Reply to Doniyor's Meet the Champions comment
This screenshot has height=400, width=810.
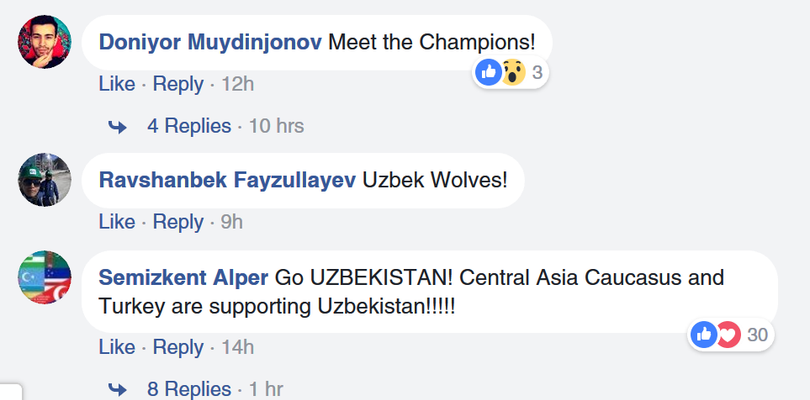179,85
